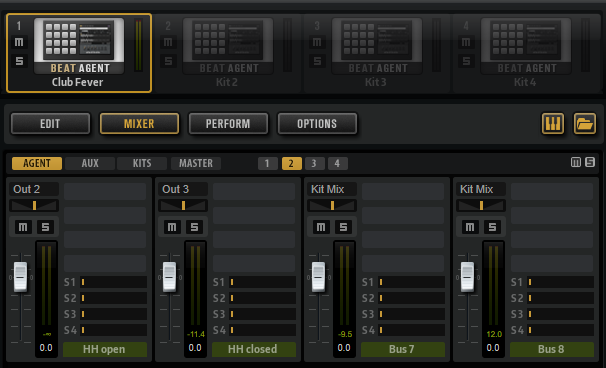Open Bus 8 Kit Mix output selector

[481, 189]
